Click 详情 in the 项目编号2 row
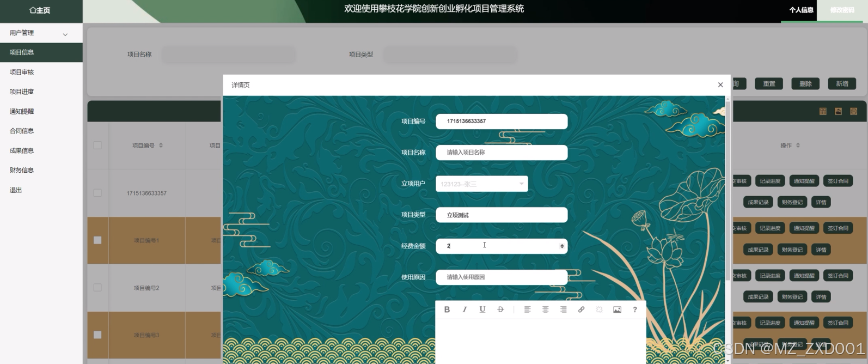Screen dimensions: 868x364 pos(821,297)
